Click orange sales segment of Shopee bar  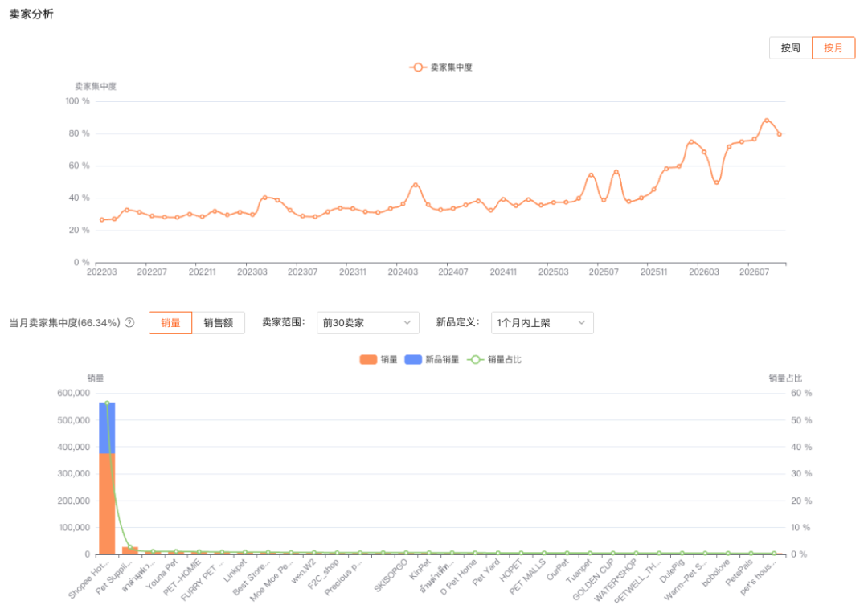107,504
